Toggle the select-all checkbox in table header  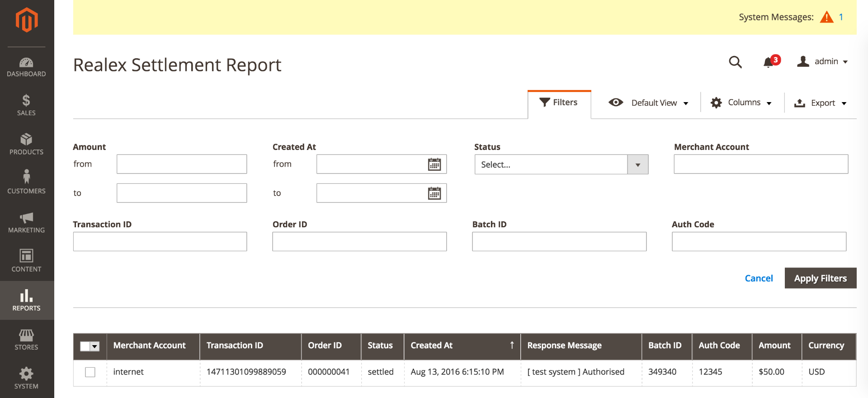pos(85,346)
